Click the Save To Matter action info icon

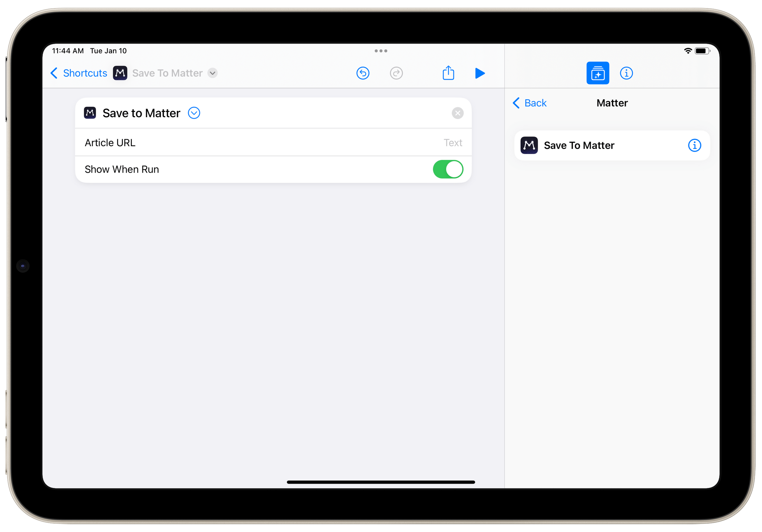pos(695,145)
